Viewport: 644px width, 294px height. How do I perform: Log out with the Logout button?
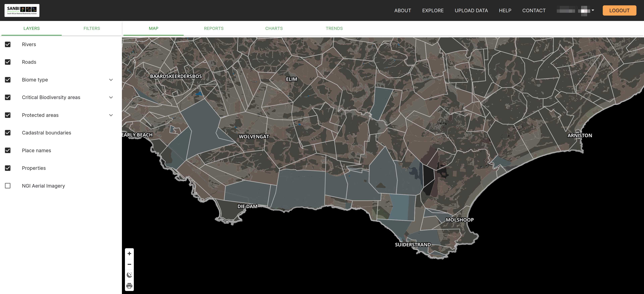point(619,11)
